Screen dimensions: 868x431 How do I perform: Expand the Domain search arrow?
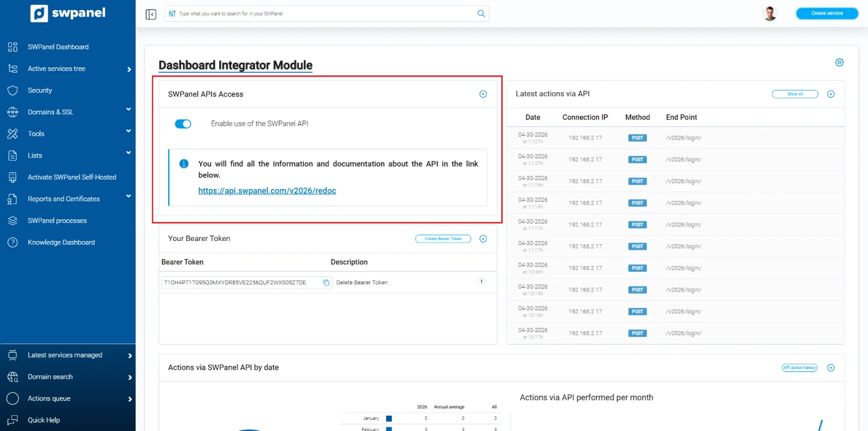pyautogui.click(x=130, y=377)
